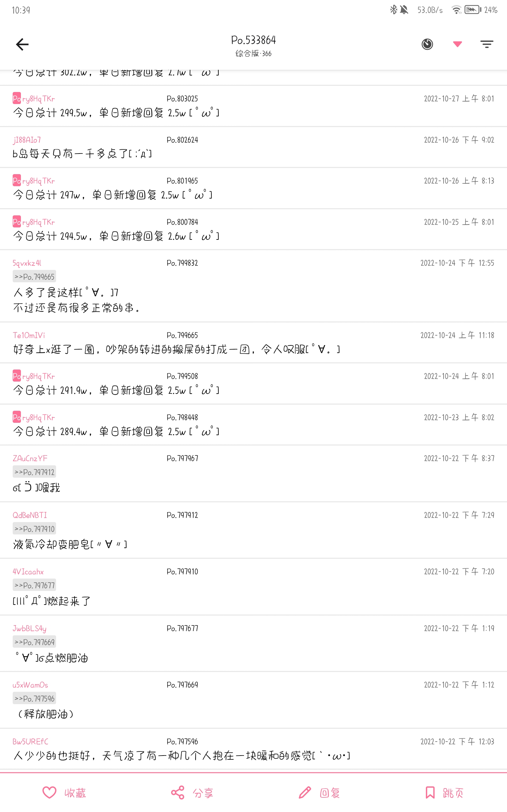Tap username jI88AIo7
This screenshot has height=812, width=507.
click(27, 140)
